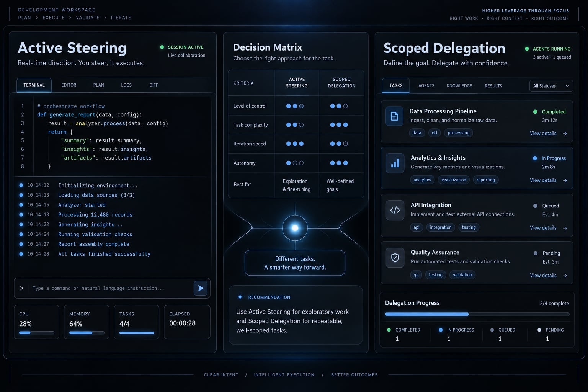Viewport: 588px width, 392px height.
Task: Click the log bullet for 'All tasks finished successfully'
Action: click(x=21, y=254)
